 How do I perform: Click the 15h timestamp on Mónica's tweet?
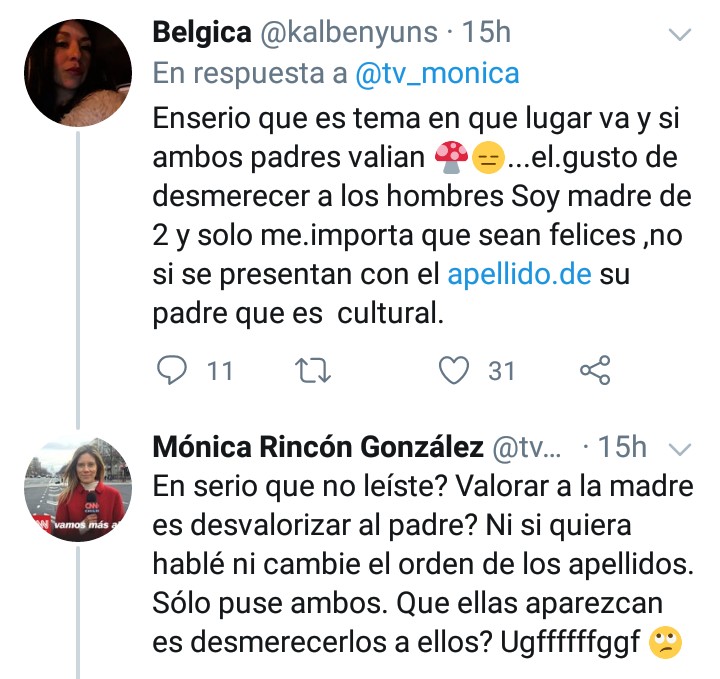[628, 447]
